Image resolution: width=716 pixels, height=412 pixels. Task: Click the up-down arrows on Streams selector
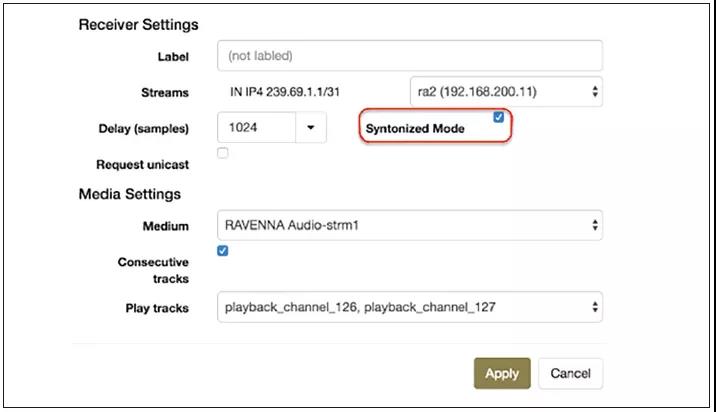[x=595, y=92]
